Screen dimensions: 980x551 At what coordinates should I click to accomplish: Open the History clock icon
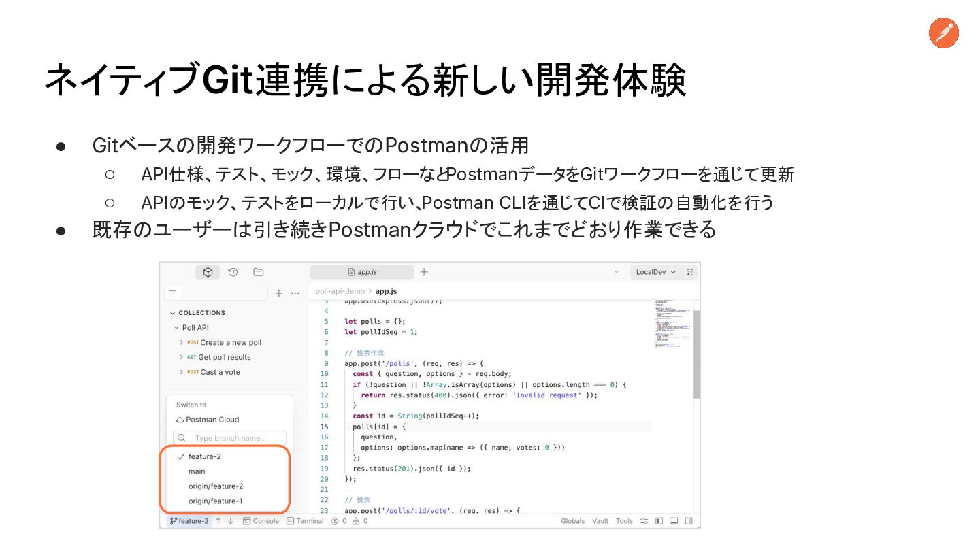(233, 272)
